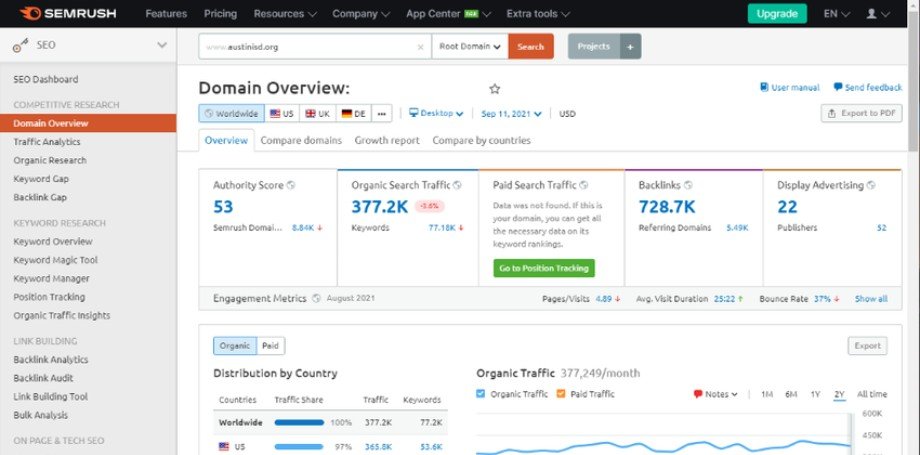Switch to Paid distribution view
The width and height of the screenshot is (920, 455).
[271, 346]
